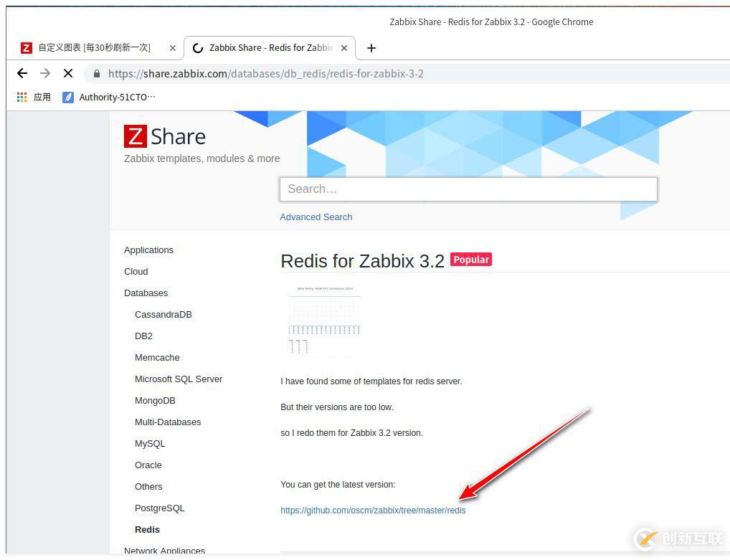Click the browser back arrow
Image resolution: width=730 pixels, height=560 pixels.
22,73
